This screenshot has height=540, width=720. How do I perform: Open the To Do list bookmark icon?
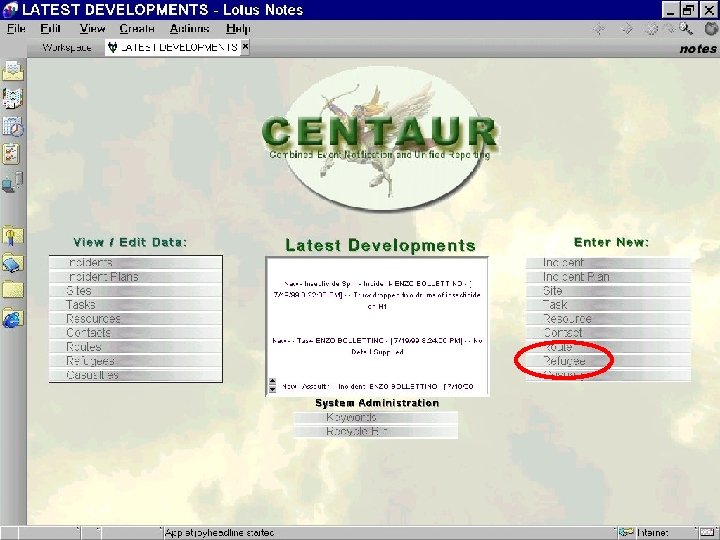(x=13, y=154)
